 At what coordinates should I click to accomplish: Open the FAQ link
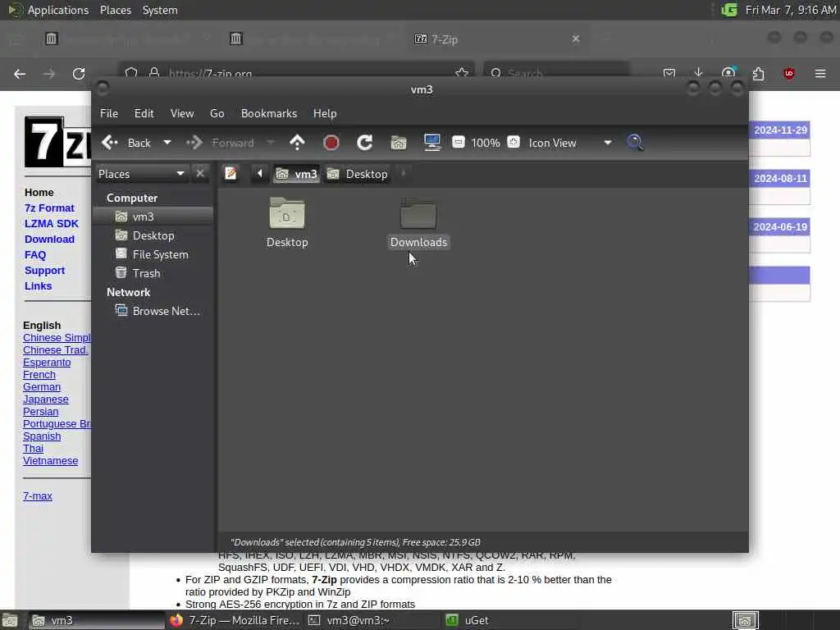tap(35, 255)
